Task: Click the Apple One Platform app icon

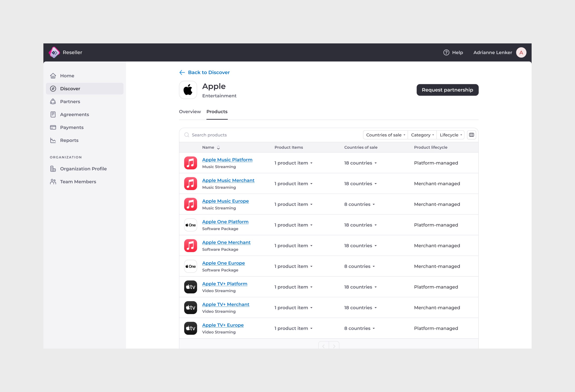Action: pos(190,225)
